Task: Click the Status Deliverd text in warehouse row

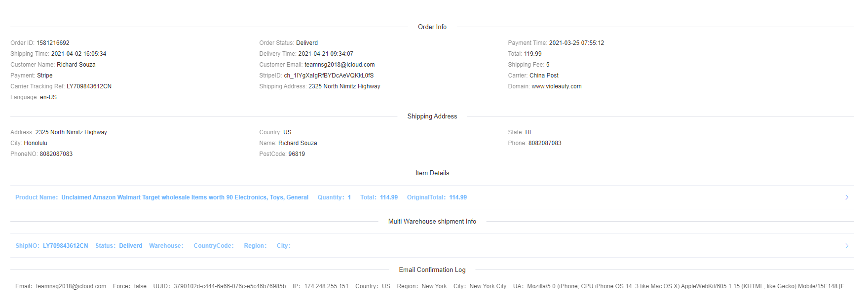Action: pyautogui.click(x=130, y=246)
